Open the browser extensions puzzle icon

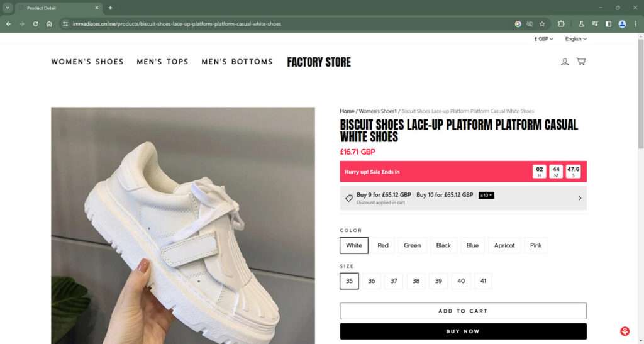tap(561, 24)
